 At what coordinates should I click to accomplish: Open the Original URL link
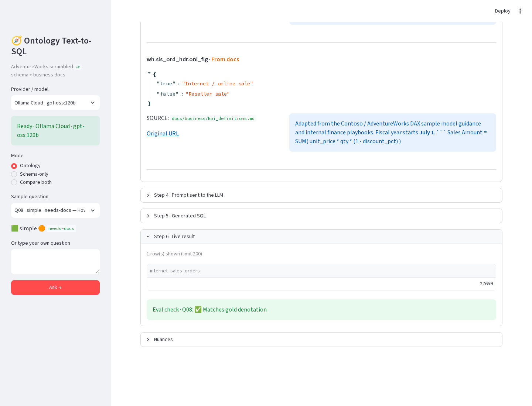(163, 134)
